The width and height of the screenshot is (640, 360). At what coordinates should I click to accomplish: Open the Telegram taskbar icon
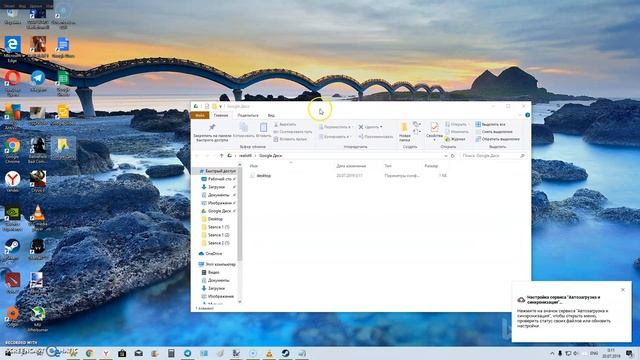click(x=187, y=353)
